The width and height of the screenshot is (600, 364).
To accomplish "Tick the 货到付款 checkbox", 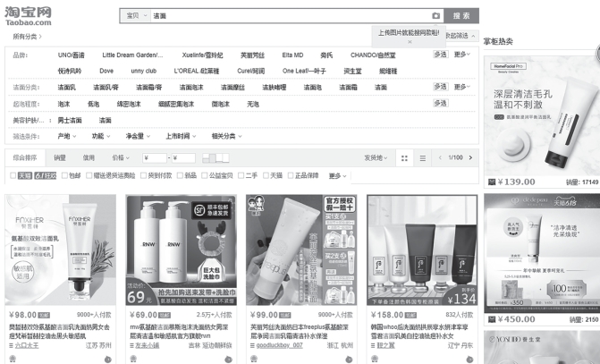I will click(x=143, y=175).
